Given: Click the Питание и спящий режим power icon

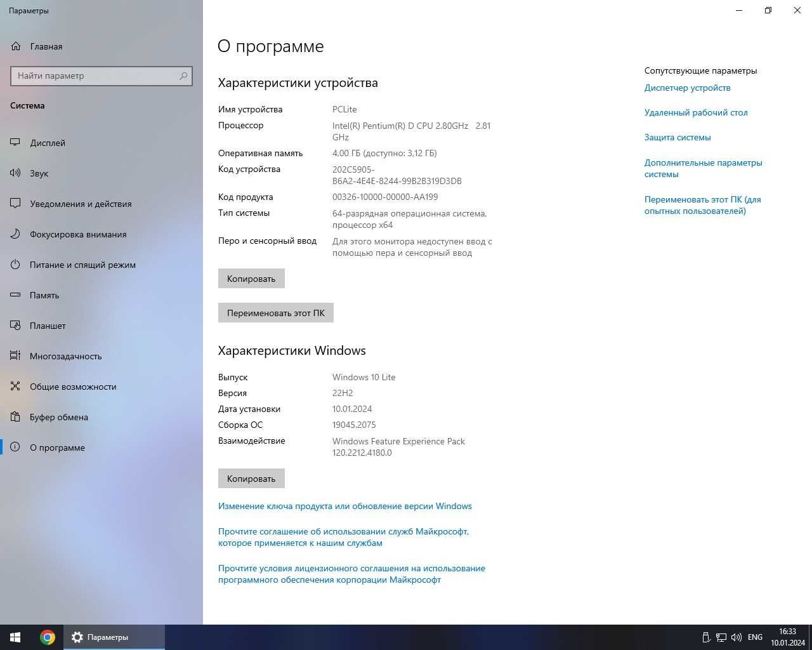Looking at the screenshot, I should click(x=15, y=265).
